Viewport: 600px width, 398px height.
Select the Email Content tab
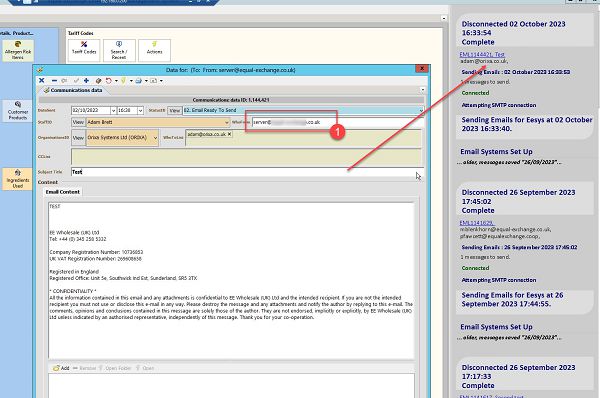pos(63,192)
